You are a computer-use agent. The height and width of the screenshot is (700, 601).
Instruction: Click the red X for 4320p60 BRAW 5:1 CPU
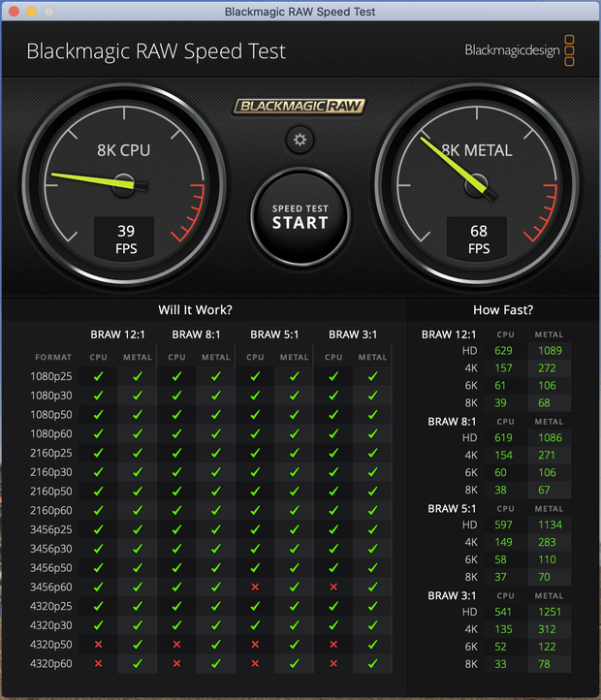(255, 663)
